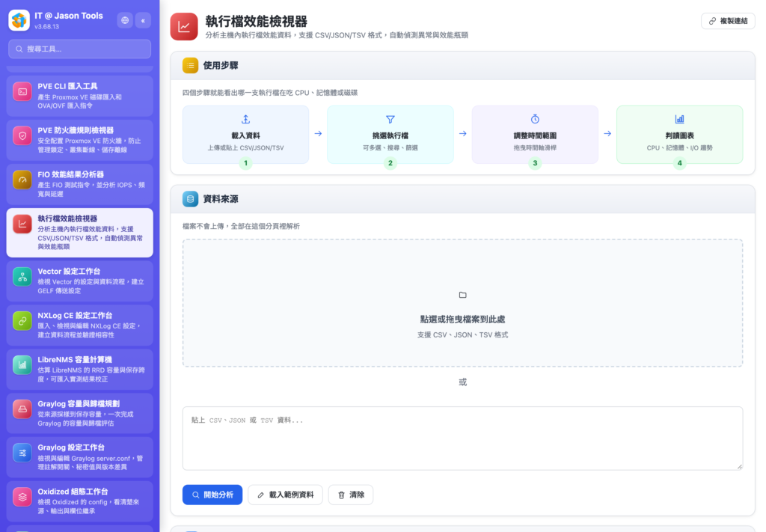Click the 載入資料 step card title
766x532 pixels.
click(x=245, y=136)
